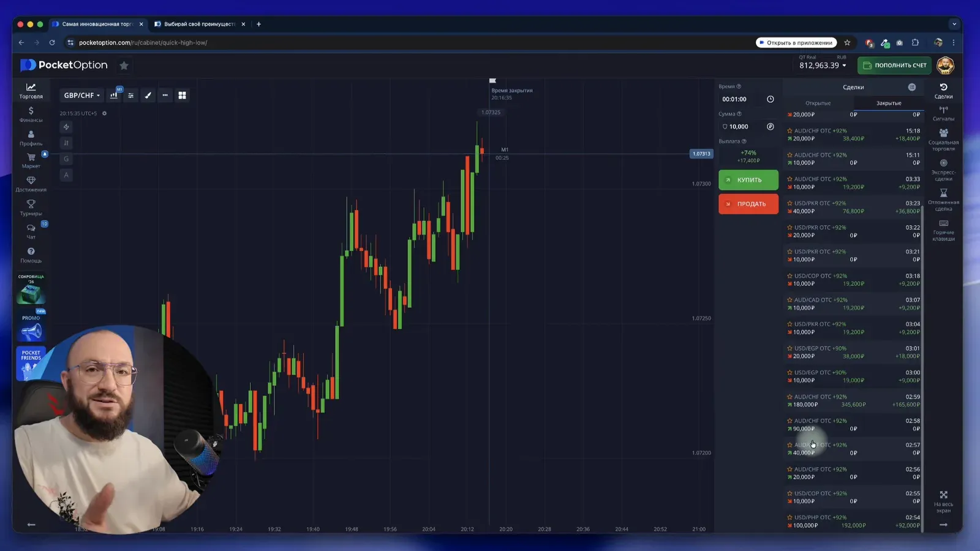Click the lightning bolt chart button

[66, 127]
